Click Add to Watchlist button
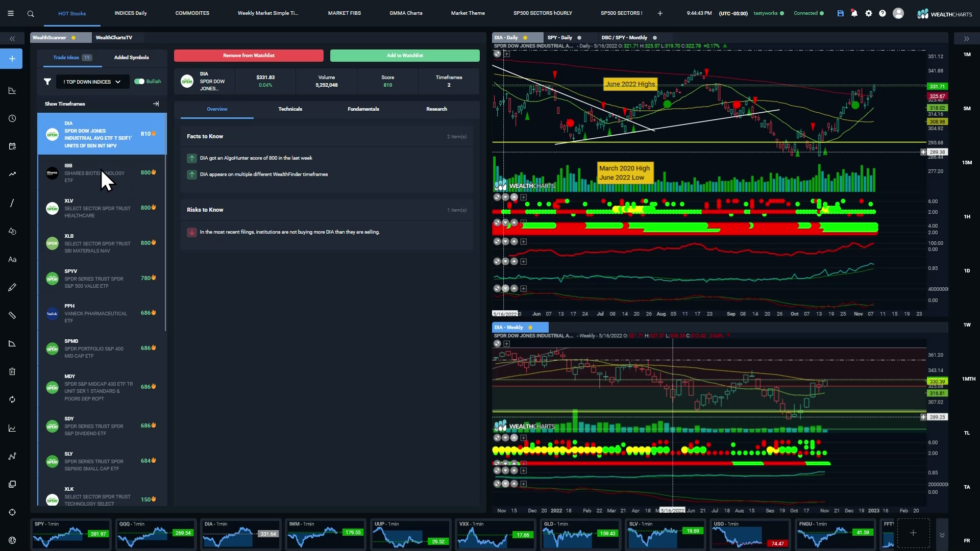The width and height of the screenshot is (980, 551). point(405,56)
